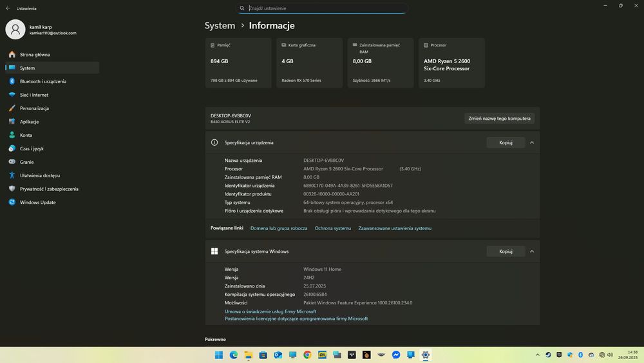Open Postanowienia licencyjne oprogramowania Microsoft link

click(x=296, y=319)
